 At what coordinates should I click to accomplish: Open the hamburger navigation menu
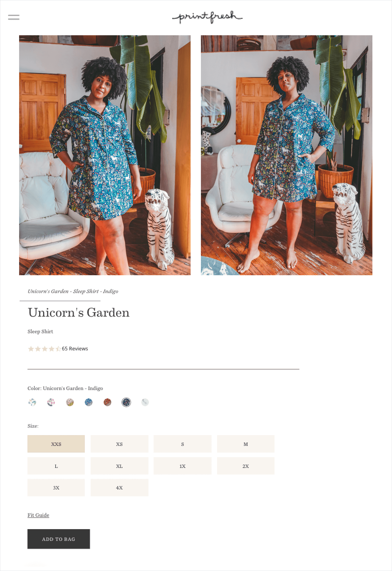point(14,17)
